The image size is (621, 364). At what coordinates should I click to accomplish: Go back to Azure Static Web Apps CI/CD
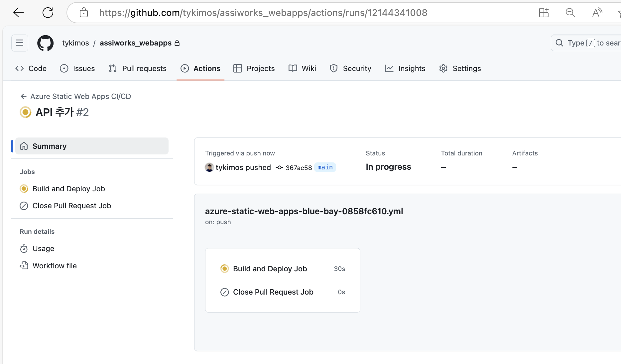80,96
